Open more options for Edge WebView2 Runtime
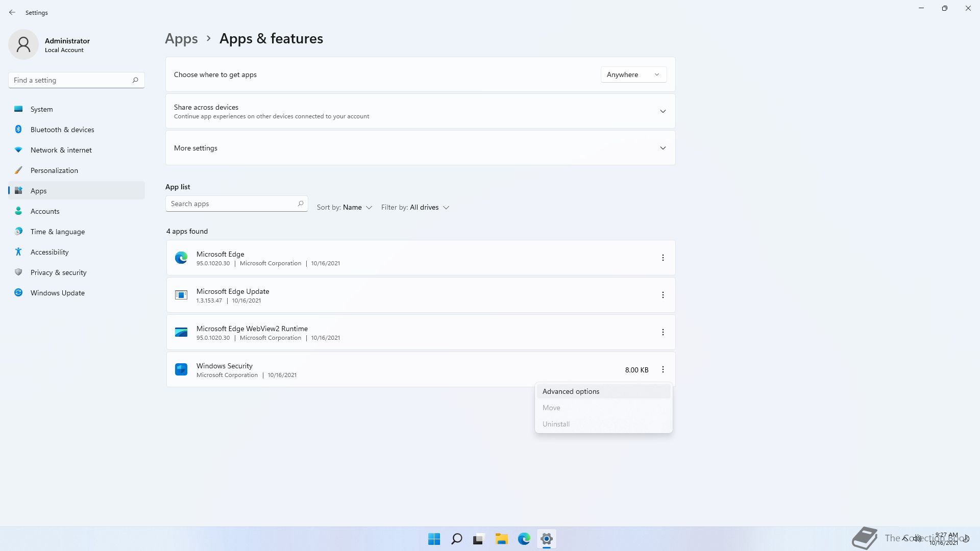This screenshot has width=980, height=551. (x=663, y=332)
